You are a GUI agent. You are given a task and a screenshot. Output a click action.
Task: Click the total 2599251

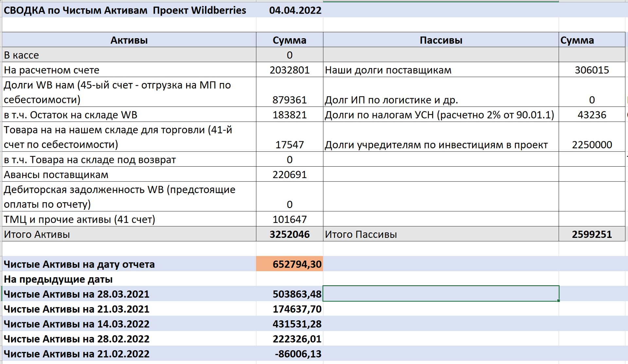pyautogui.click(x=592, y=234)
